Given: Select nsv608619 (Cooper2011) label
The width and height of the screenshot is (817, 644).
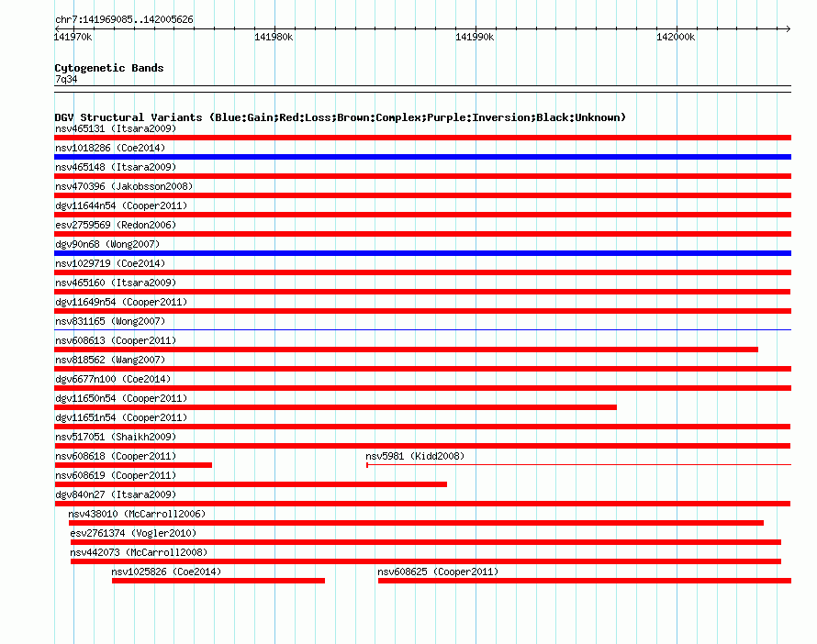Looking at the screenshot, I should coord(116,475).
